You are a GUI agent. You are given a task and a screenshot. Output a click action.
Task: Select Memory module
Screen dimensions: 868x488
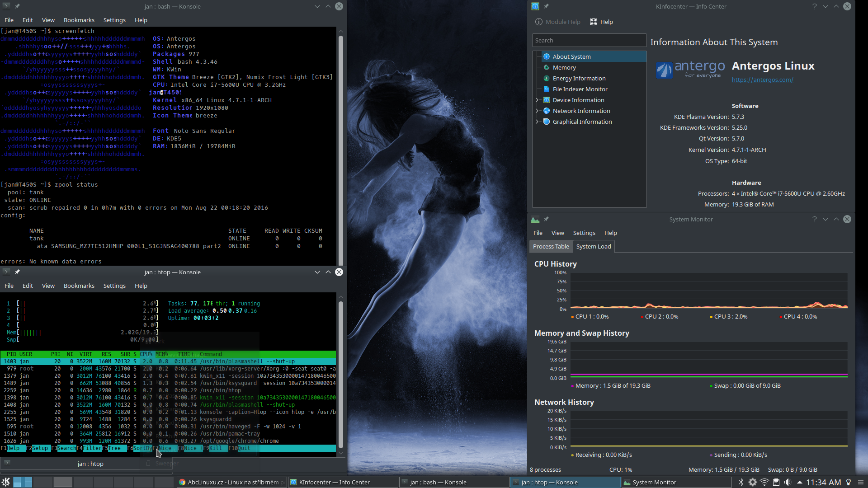click(x=564, y=67)
